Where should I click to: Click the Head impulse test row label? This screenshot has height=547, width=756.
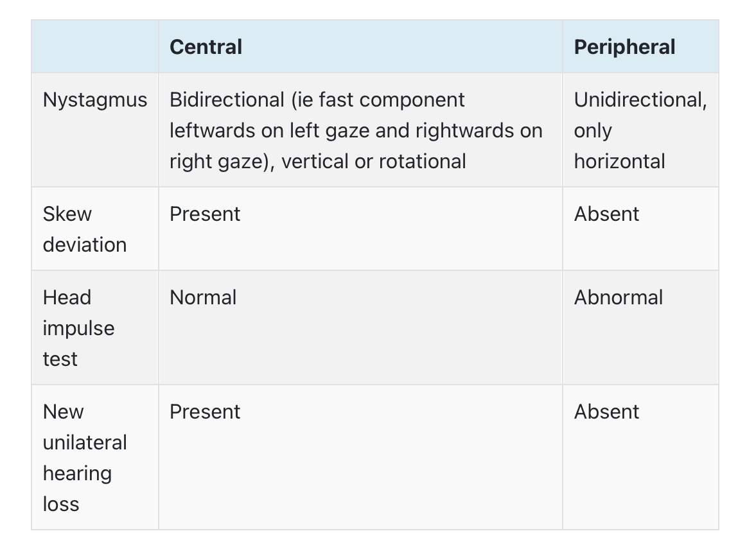78,328
